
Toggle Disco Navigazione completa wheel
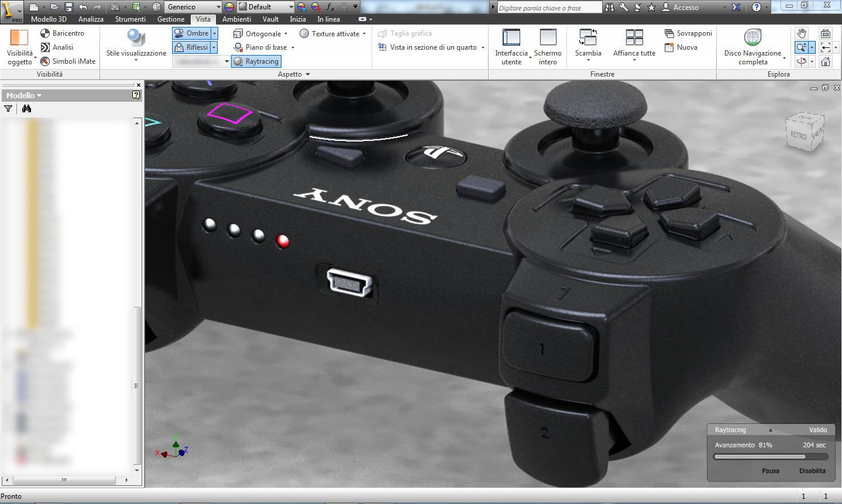(x=752, y=47)
